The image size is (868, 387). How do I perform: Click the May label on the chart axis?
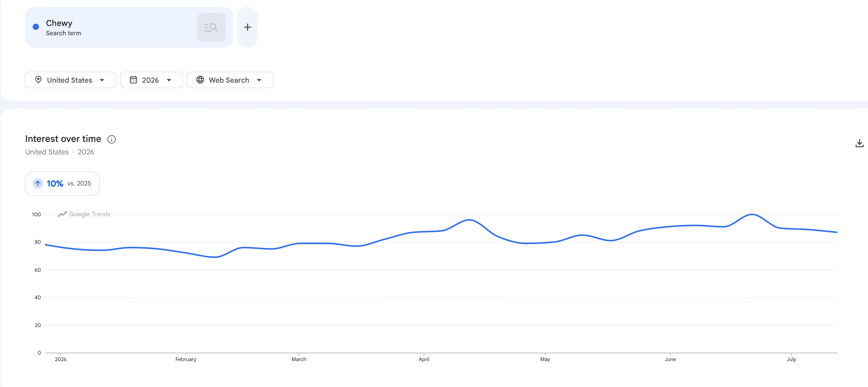[x=545, y=359]
